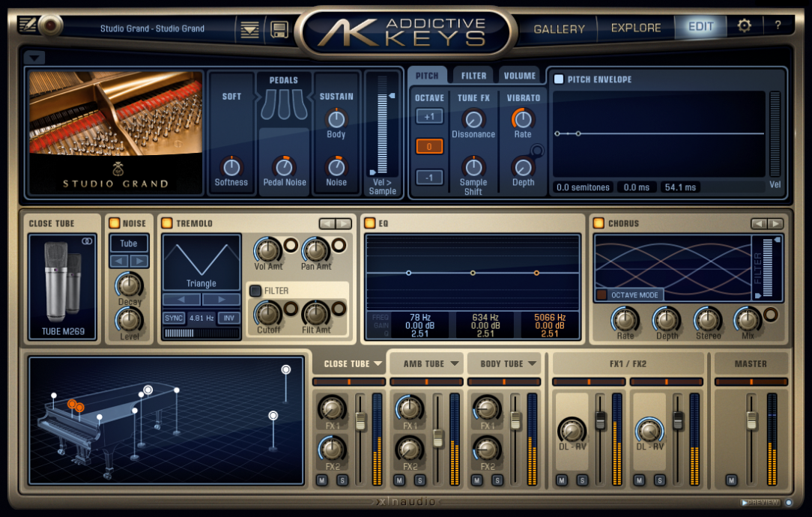
Task: Open the GALLERY page
Action: click(x=557, y=28)
